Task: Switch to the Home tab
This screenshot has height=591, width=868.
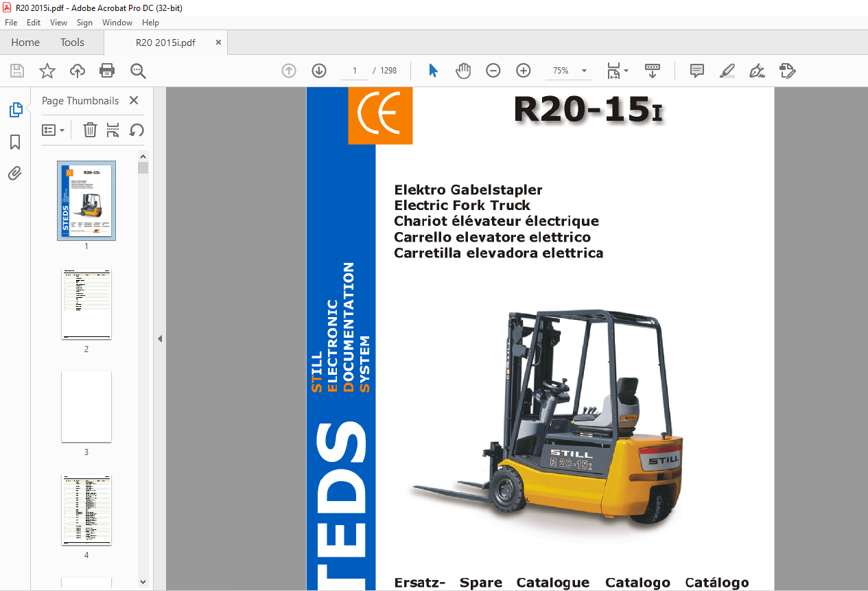Action: [x=25, y=43]
